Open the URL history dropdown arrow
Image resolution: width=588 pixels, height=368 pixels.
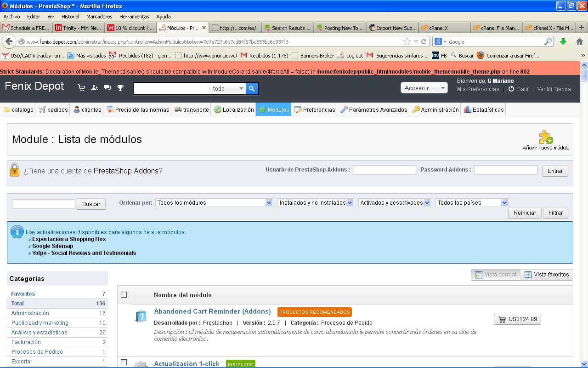point(416,41)
